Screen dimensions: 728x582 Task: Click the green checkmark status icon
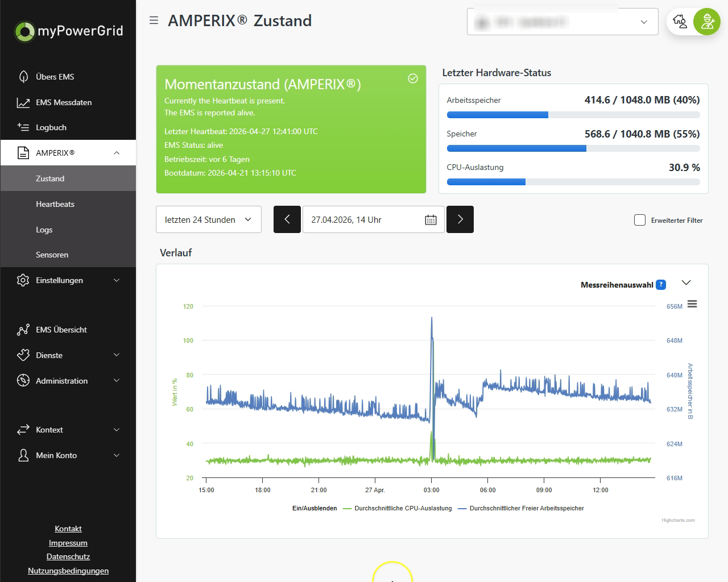[413, 78]
